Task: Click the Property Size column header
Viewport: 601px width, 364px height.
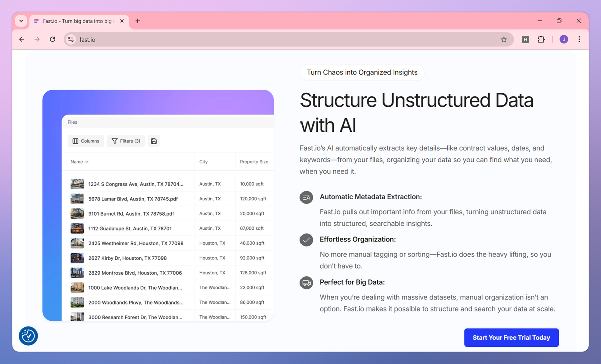Action: point(254,162)
